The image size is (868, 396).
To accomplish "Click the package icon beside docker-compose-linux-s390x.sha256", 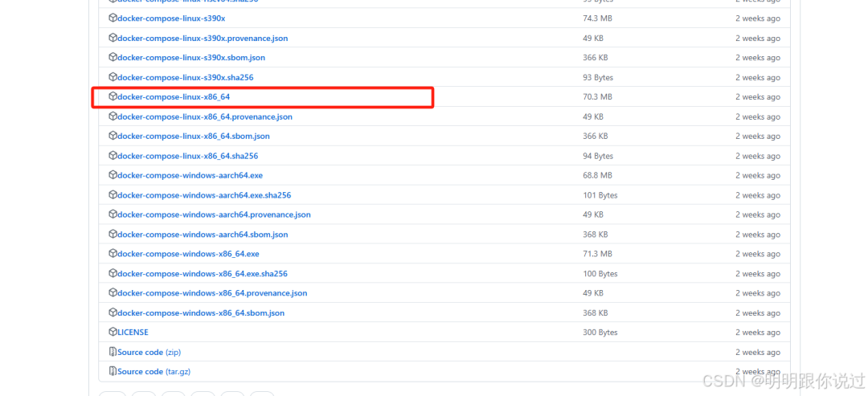I will (x=113, y=77).
